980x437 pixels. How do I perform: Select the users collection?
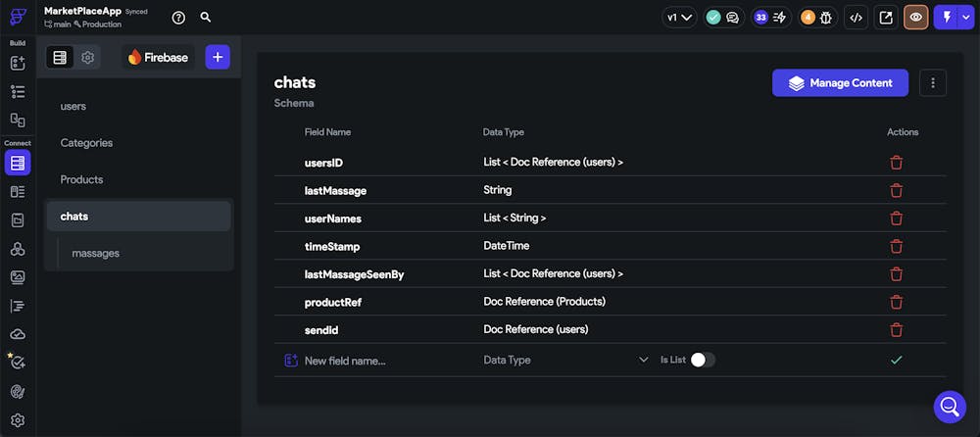coord(73,106)
